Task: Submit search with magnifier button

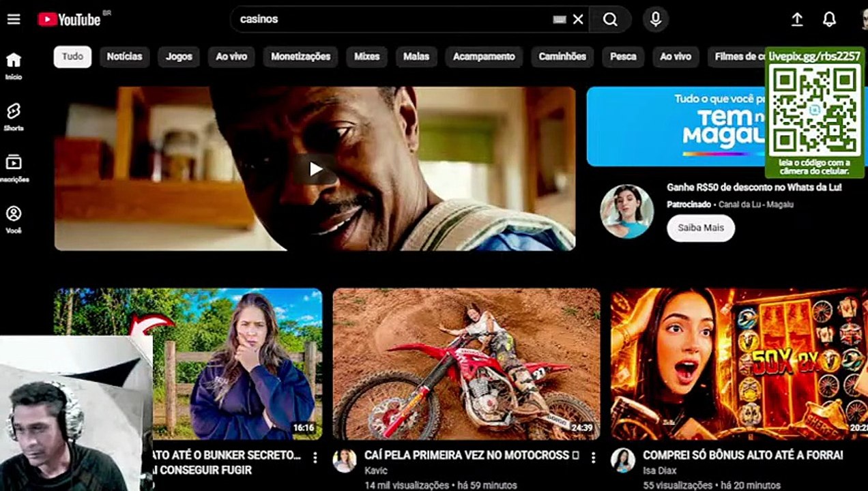Action: pyautogui.click(x=610, y=20)
